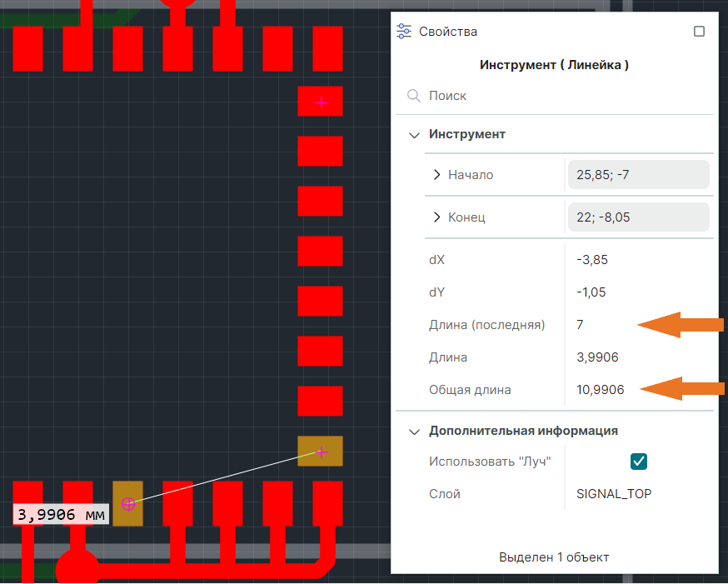Select the highlighted gold pad at bottom row
Image resolution: width=728 pixels, height=584 pixels.
[127, 503]
